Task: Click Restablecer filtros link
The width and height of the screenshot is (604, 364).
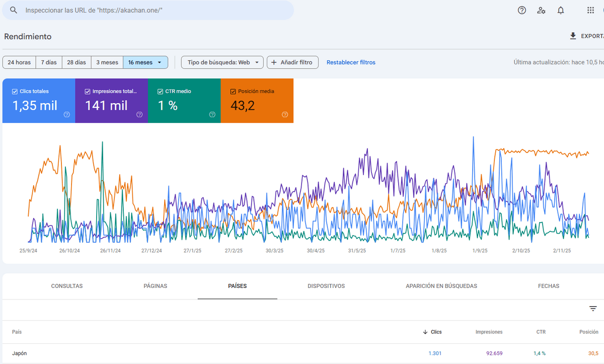Action: click(x=351, y=62)
